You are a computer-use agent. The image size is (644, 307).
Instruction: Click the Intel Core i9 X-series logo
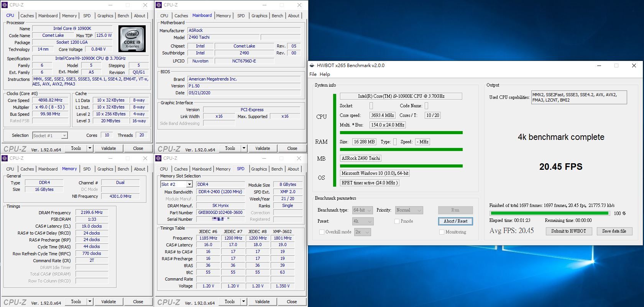[132, 39]
